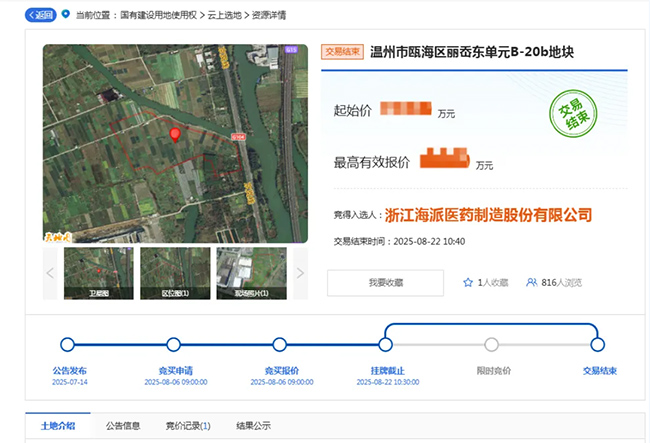Show next thumbnails with the right arrow

click(x=301, y=273)
